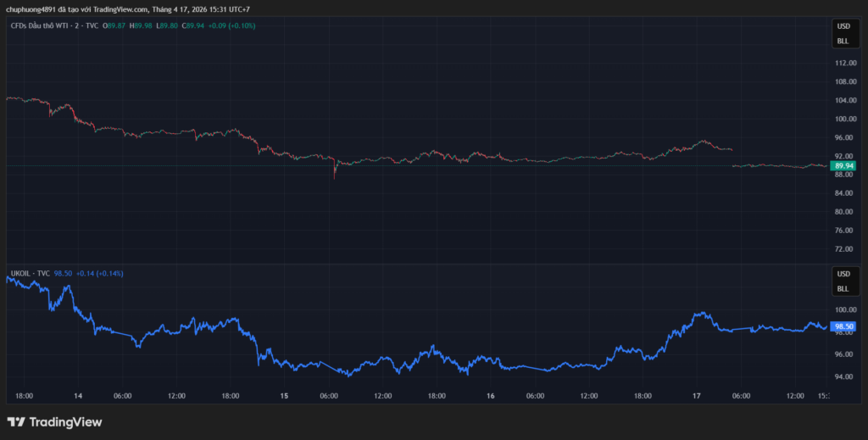
Task: Open the USD BLL selector on WTI pane
Action: click(x=843, y=33)
